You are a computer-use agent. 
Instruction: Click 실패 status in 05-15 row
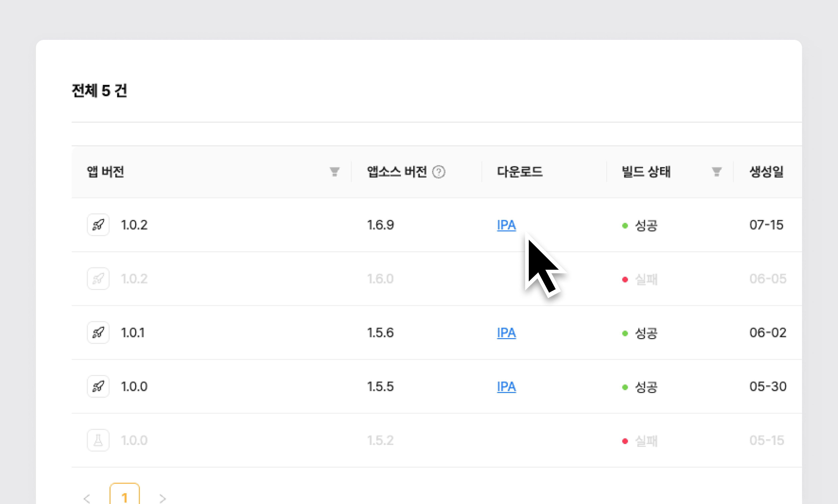pyautogui.click(x=646, y=441)
